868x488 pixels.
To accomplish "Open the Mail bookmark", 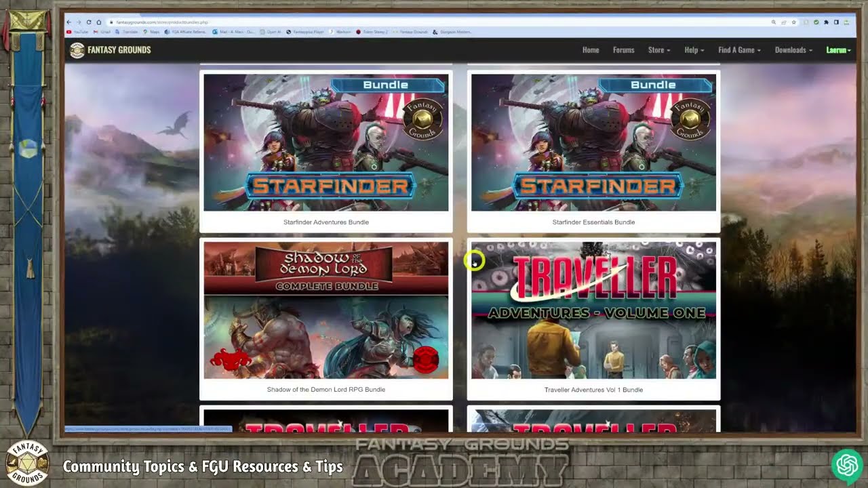I will click(x=233, y=32).
